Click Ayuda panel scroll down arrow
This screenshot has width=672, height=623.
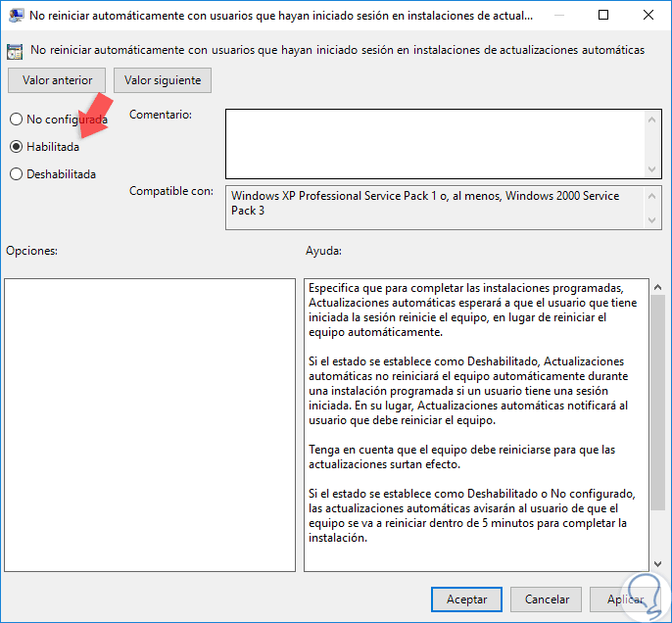click(x=658, y=564)
